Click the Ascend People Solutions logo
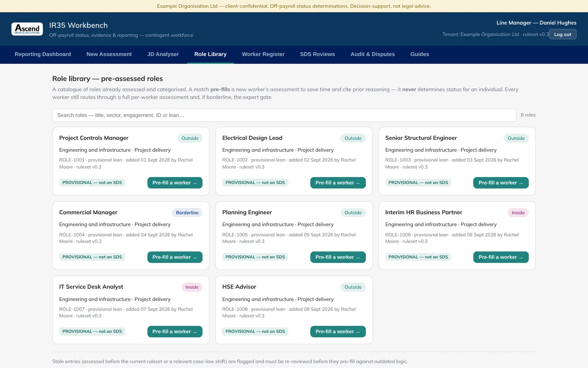This screenshot has height=368, width=588. (27, 29)
